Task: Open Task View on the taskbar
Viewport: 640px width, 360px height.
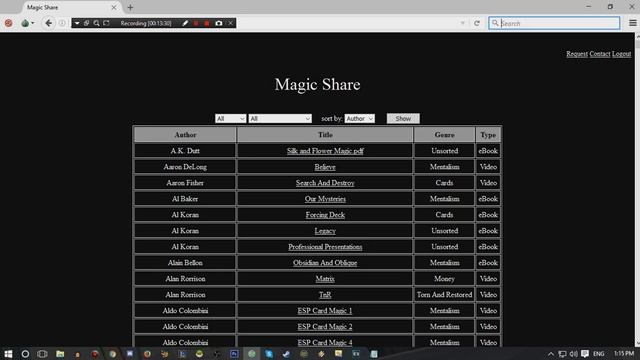Action: 42,354
